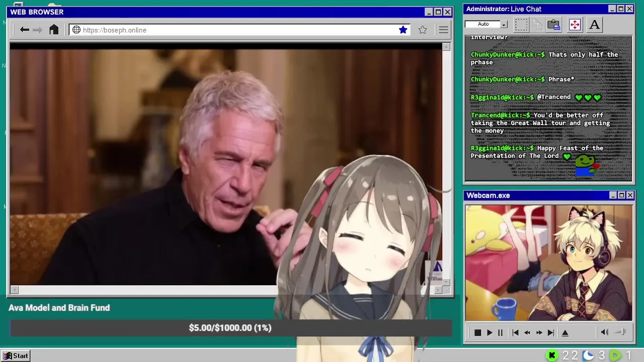
Task: Click the green Rumble play tray icon
Action: point(615,355)
